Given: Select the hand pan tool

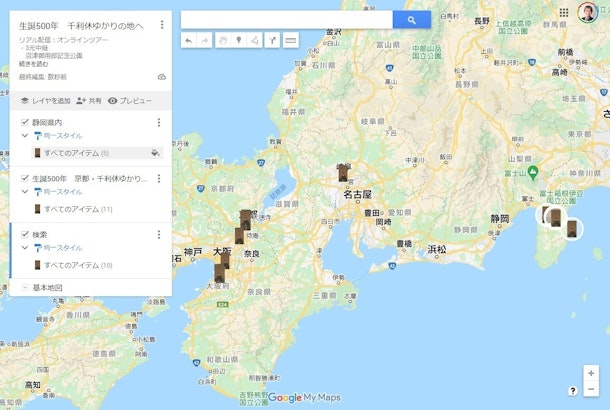Looking at the screenshot, I should click(x=223, y=40).
